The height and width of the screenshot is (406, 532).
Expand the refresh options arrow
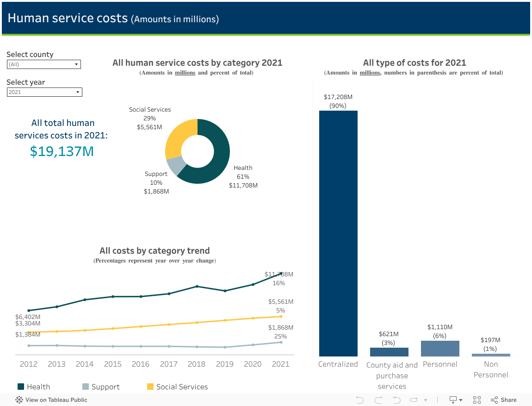[426, 400]
